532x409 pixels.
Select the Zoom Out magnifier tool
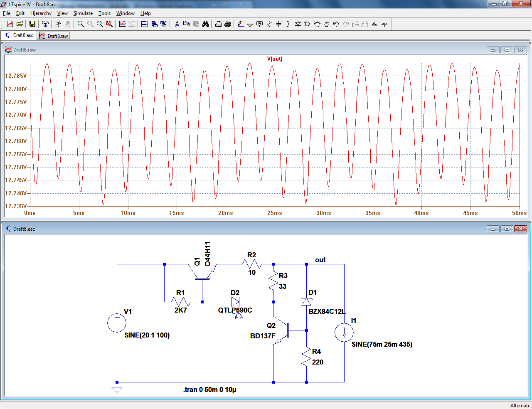click(100, 24)
